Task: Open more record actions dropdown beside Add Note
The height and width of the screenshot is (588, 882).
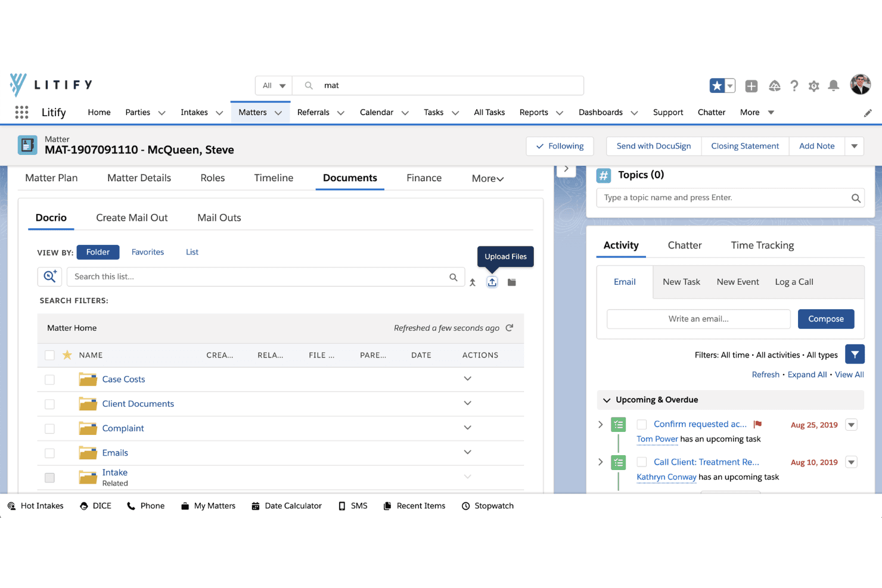Action: (x=855, y=146)
